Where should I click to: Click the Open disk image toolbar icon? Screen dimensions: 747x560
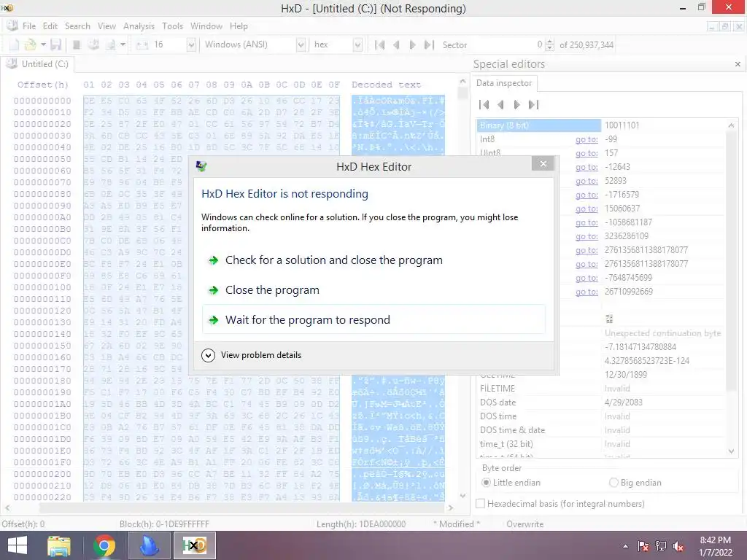coord(111,44)
